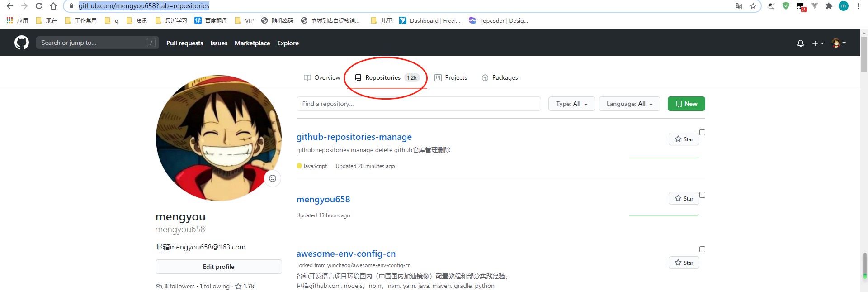Switch to the Packages tab
868x292 pixels.
tap(500, 77)
